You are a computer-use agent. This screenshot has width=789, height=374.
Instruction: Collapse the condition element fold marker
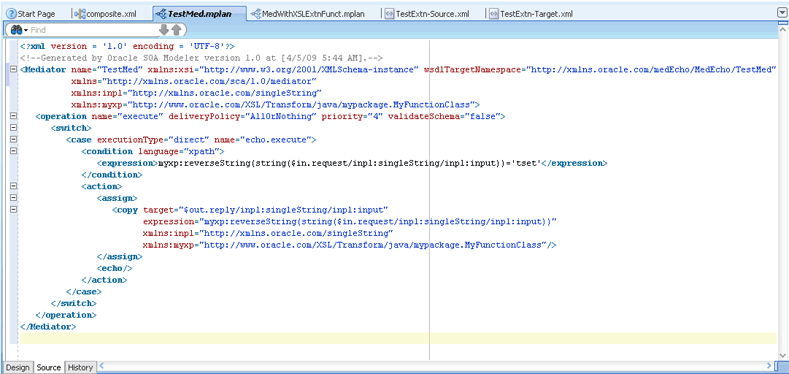click(x=14, y=151)
